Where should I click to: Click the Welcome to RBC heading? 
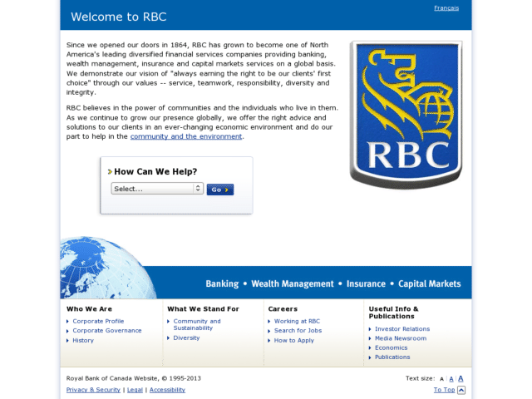click(118, 17)
